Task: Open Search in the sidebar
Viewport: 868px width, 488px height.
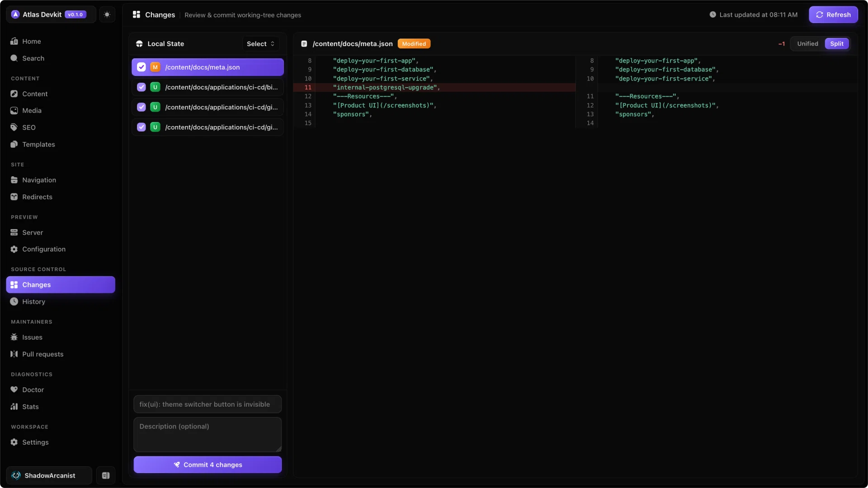Action: (61, 58)
